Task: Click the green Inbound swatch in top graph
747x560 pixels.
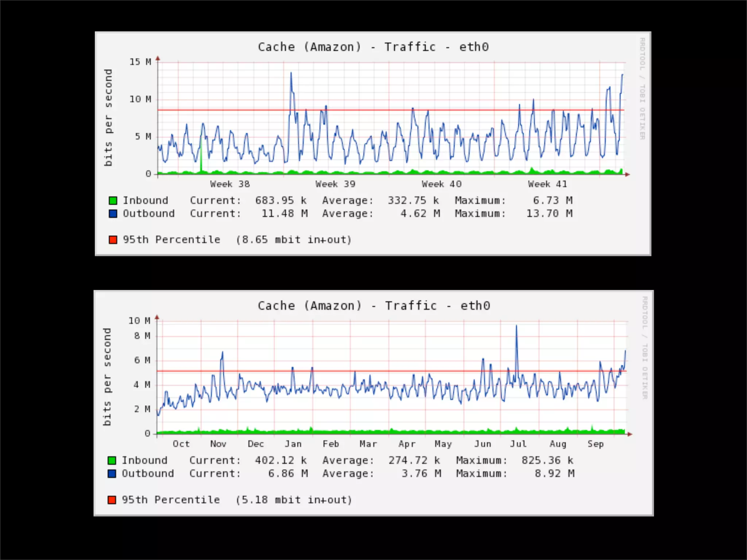Action: pos(113,201)
